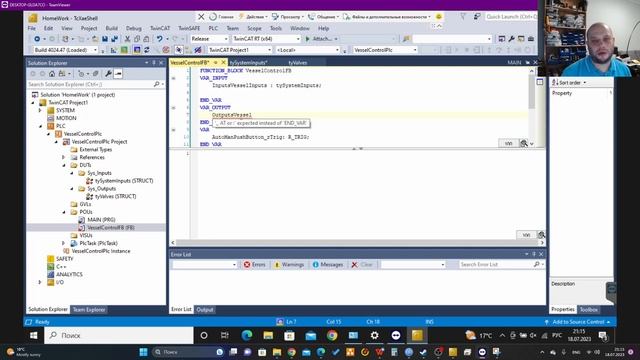Click the Attach... debug button
Image resolution: width=640 pixels, height=360 pixels.
coord(322,39)
